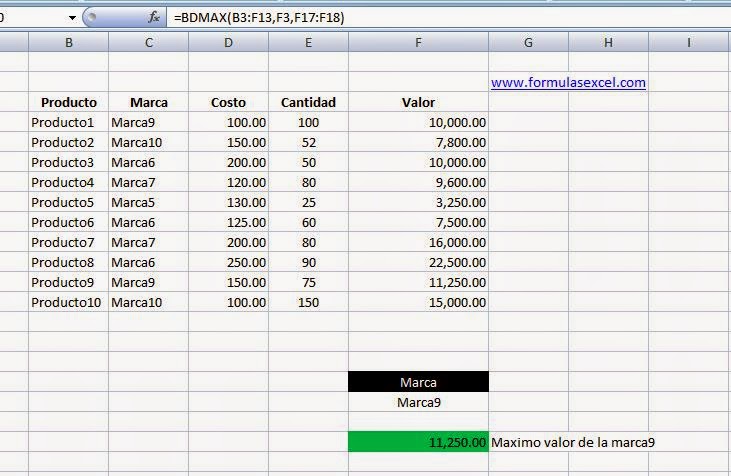Click the Cantidad header cell
This screenshot has width=731, height=476.
[308, 102]
